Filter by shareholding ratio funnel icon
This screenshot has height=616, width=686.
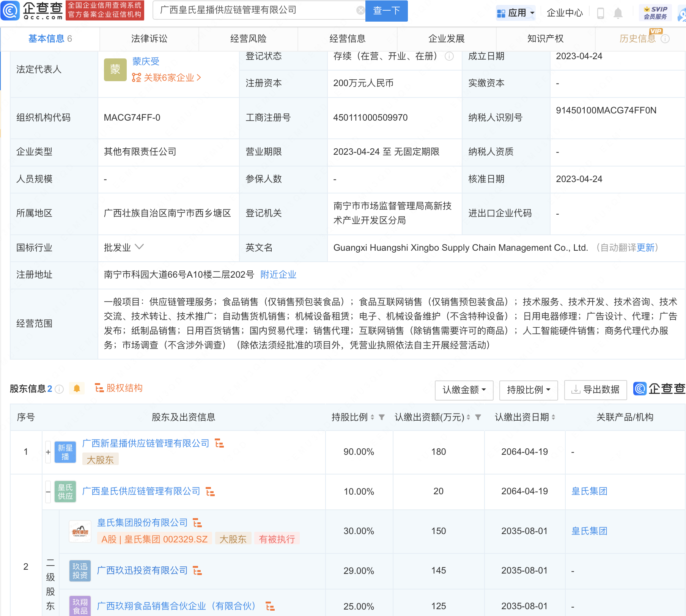(382, 417)
